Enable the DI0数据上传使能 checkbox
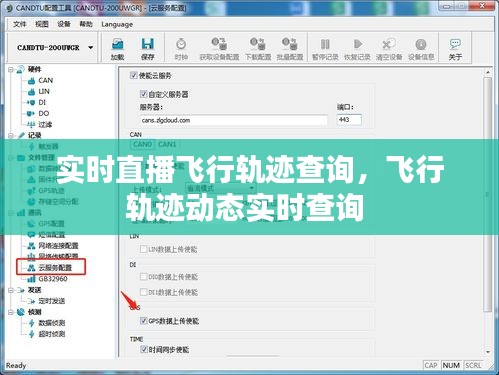499x375 pixels. click(143, 277)
